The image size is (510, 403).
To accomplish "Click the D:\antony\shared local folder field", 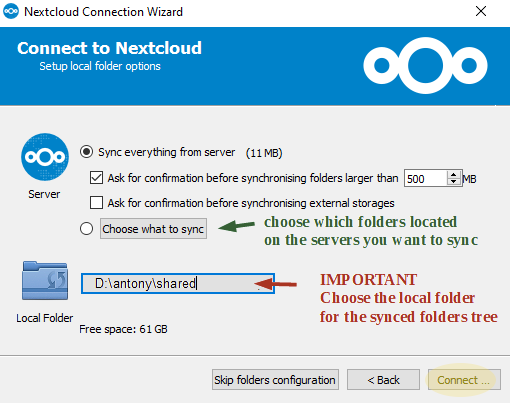I will point(178,284).
